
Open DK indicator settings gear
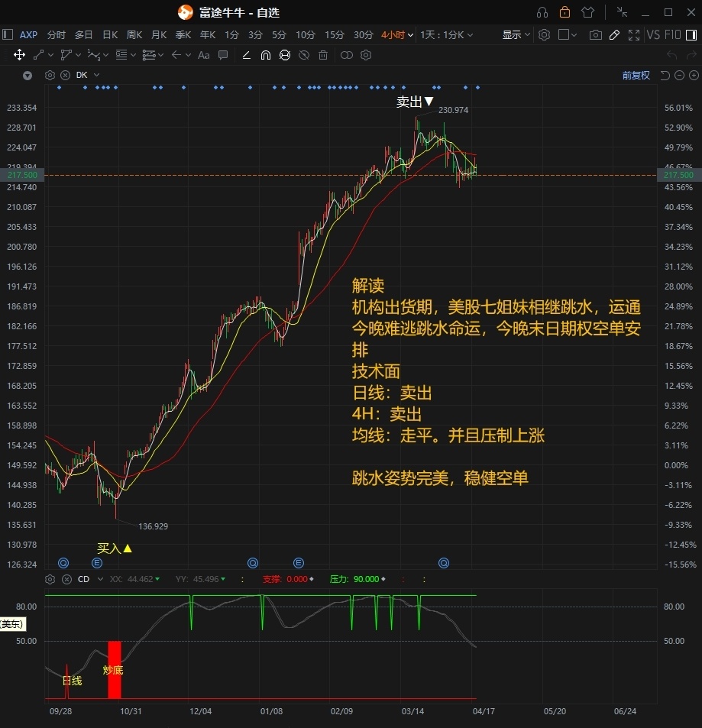pyautogui.click(x=50, y=75)
